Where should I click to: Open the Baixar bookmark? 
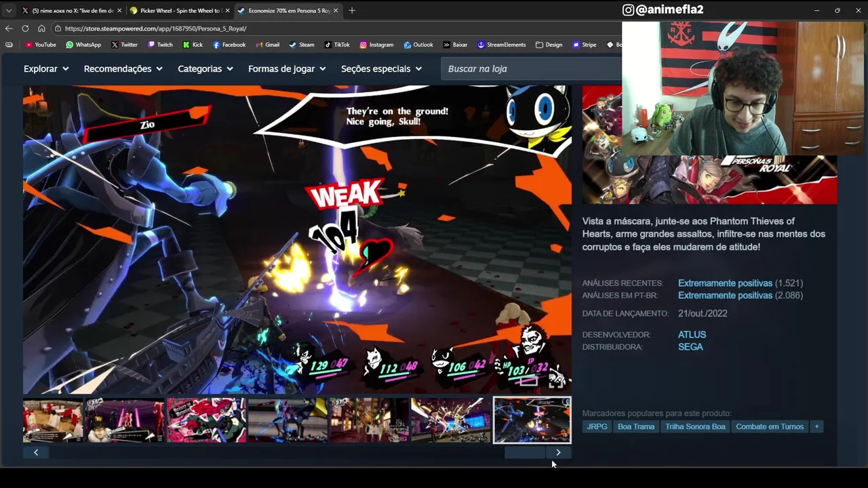(x=455, y=45)
